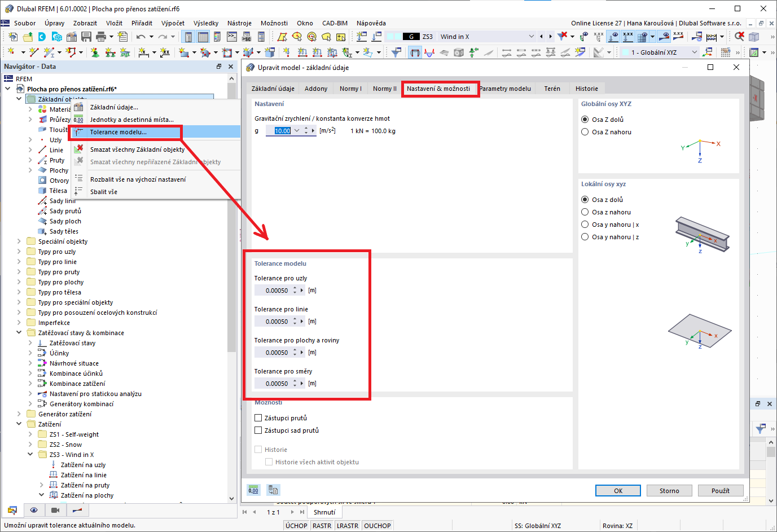Open the console window icon
Viewport: 777px width, 532px height.
point(232,37)
